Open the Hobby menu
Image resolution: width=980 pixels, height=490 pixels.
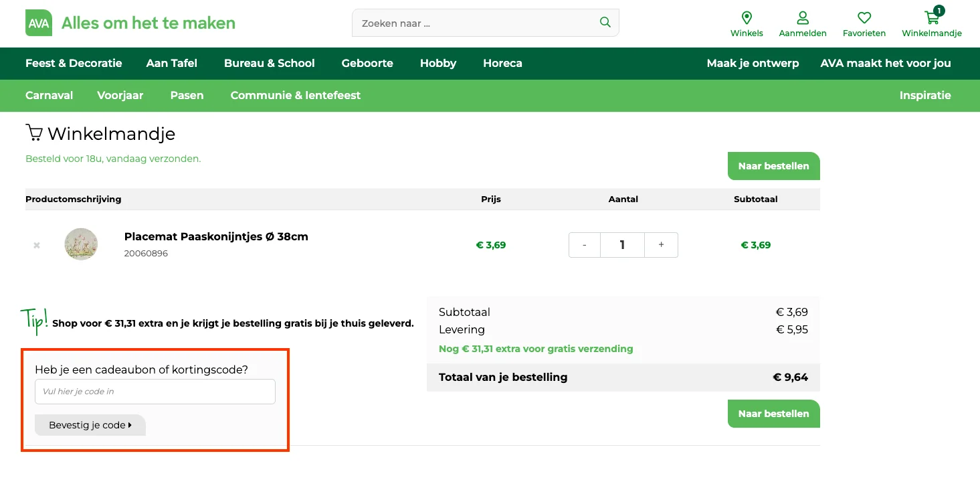(x=437, y=64)
